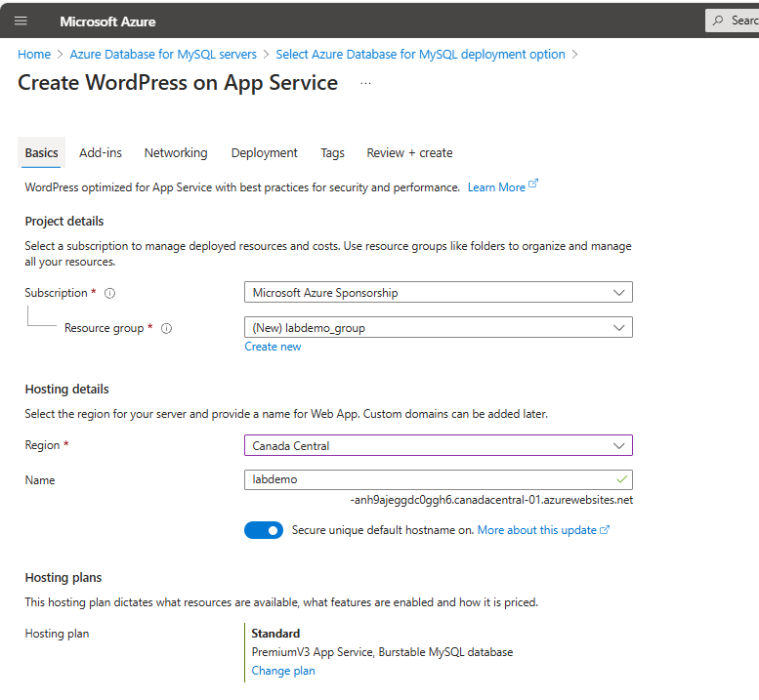The height and width of the screenshot is (700, 759).
Task: Focus the Search box
Action: (x=732, y=21)
